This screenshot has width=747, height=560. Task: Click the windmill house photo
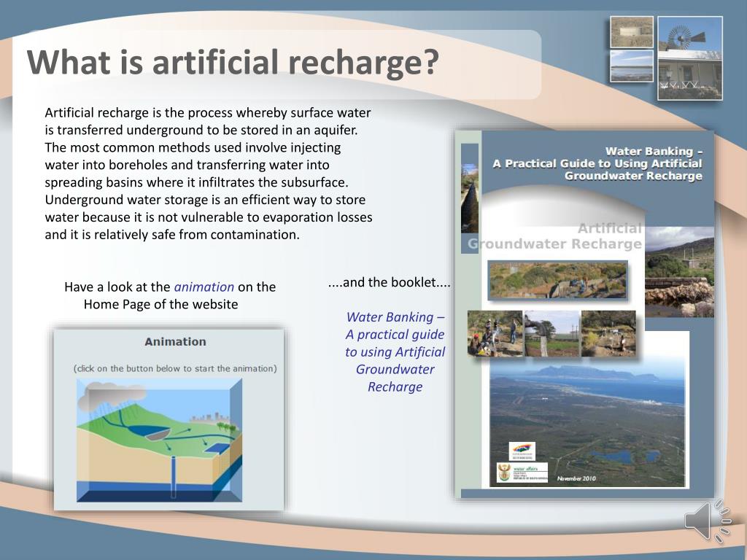(690, 58)
